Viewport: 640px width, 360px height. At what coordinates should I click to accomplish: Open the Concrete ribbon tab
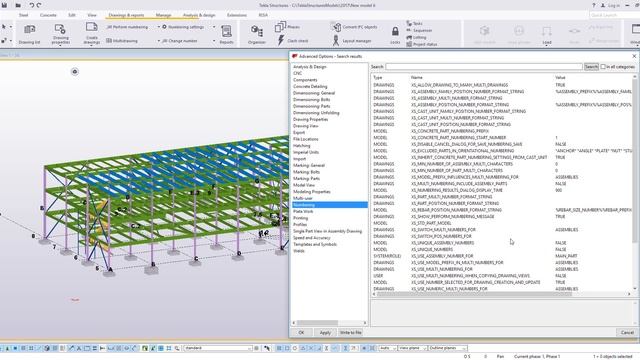[x=48, y=15]
